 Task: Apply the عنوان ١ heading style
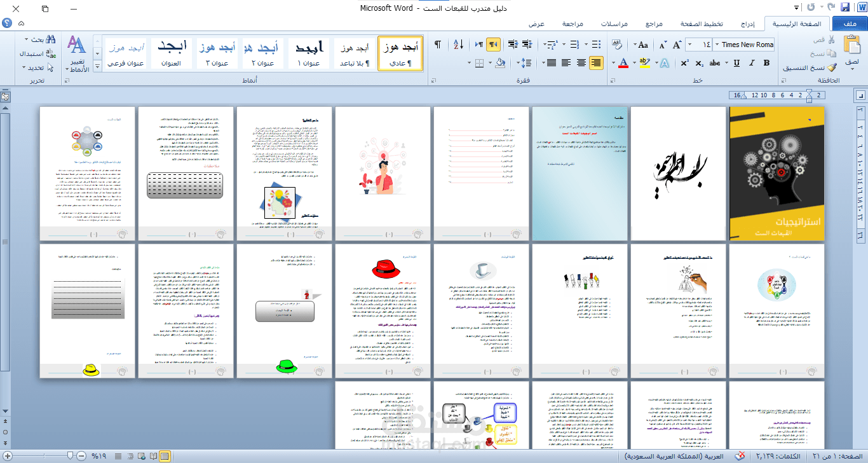[310, 53]
